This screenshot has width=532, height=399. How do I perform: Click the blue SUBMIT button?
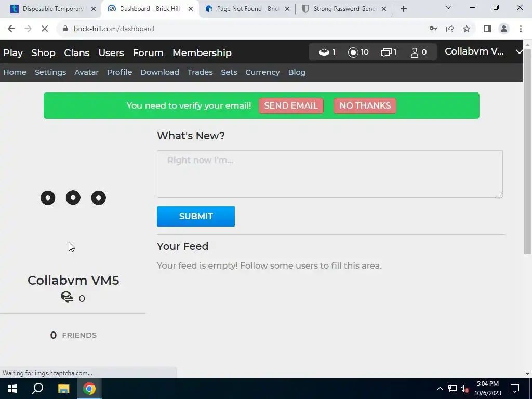click(x=195, y=216)
